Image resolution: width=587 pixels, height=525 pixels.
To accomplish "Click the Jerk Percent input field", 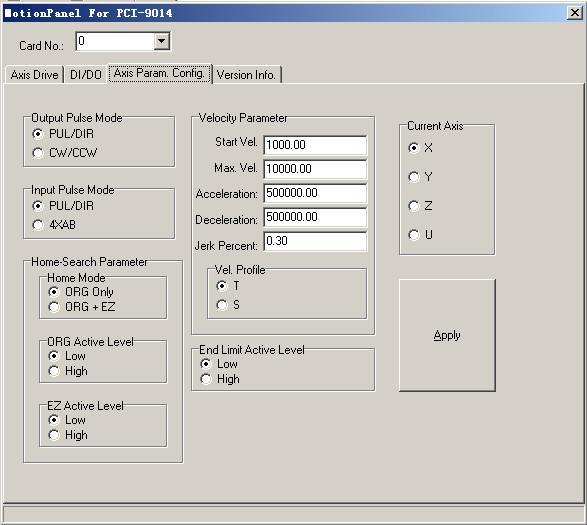I will click(x=315, y=241).
